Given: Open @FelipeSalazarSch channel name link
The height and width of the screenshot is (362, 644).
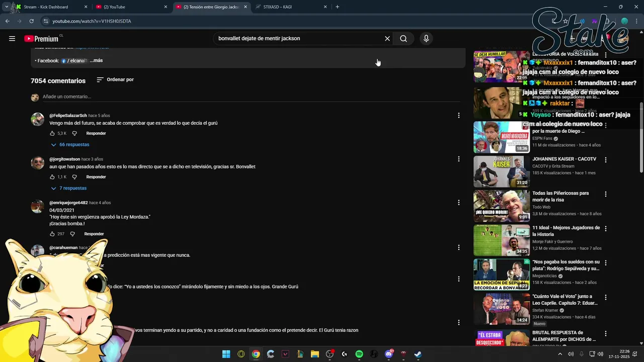Looking at the screenshot, I should 68,116.
